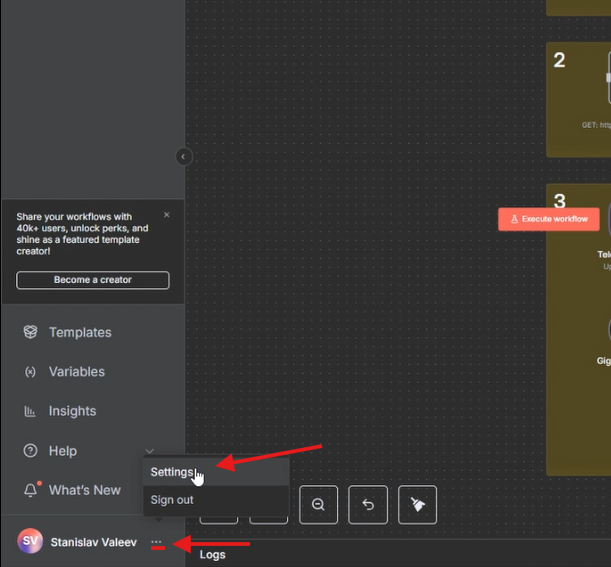Click the undo canvas button
The width and height of the screenshot is (611, 567).
coord(368,505)
